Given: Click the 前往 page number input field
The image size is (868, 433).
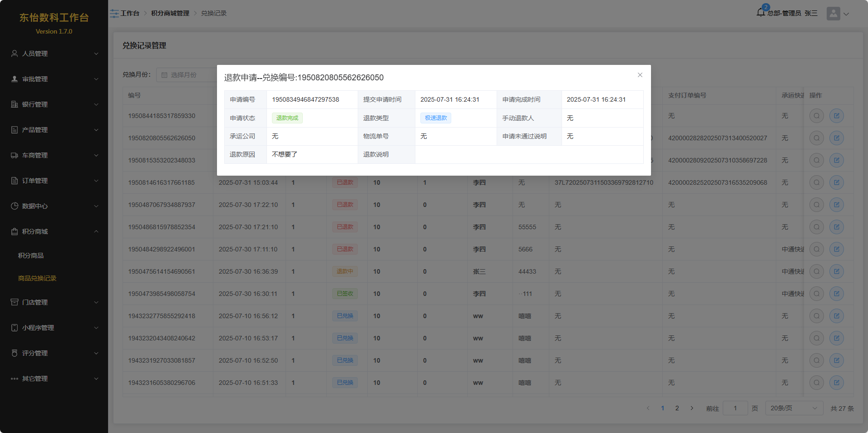Looking at the screenshot, I should tap(735, 408).
